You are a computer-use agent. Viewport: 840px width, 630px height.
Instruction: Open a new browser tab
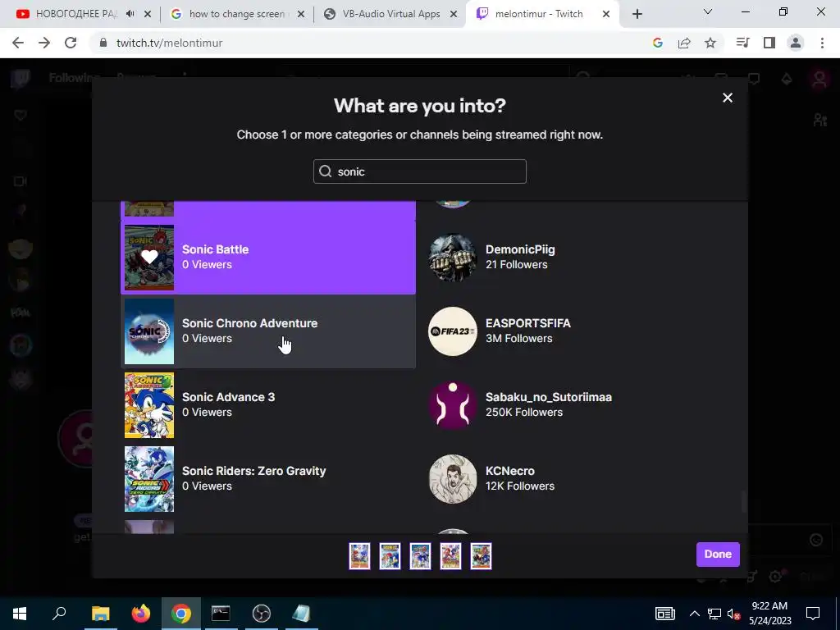pos(637,15)
